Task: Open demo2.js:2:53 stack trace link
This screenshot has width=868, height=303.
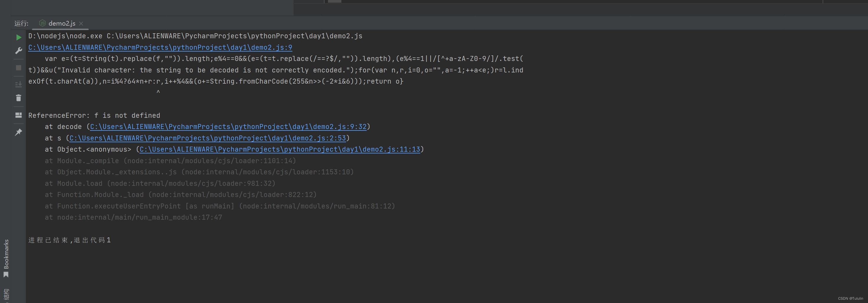Action: click(207, 138)
